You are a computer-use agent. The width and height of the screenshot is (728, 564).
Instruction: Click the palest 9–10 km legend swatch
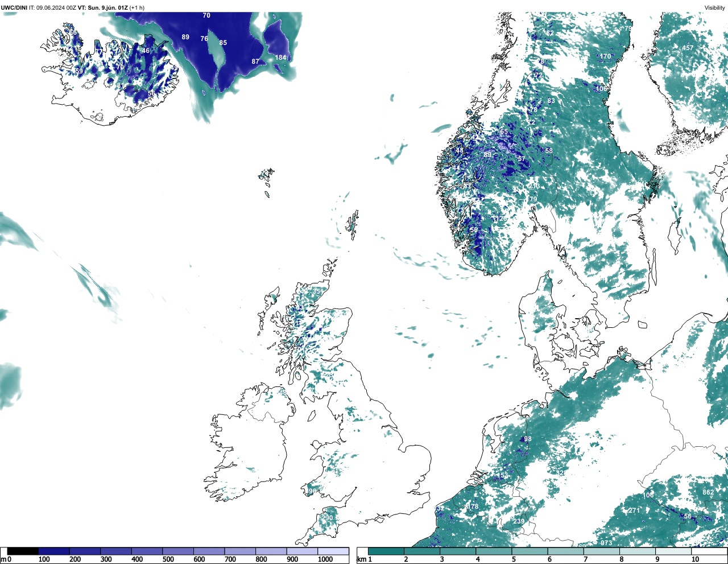tap(674, 551)
